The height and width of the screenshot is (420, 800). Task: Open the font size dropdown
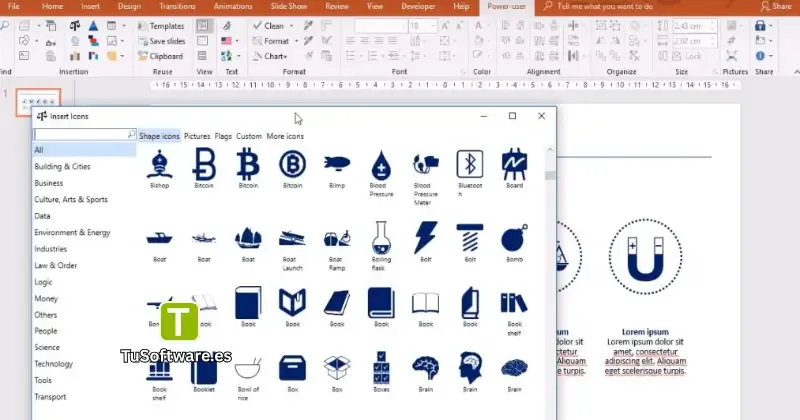(433, 26)
